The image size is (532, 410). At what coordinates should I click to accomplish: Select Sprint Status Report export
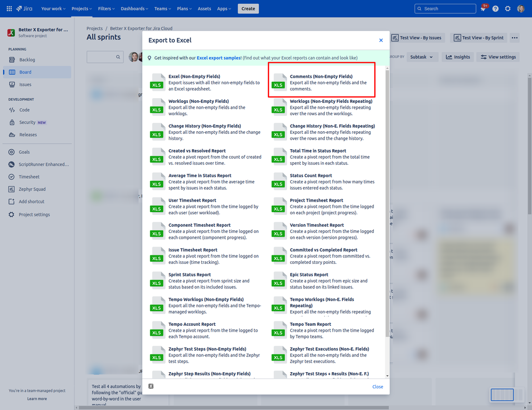(x=206, y=280)
